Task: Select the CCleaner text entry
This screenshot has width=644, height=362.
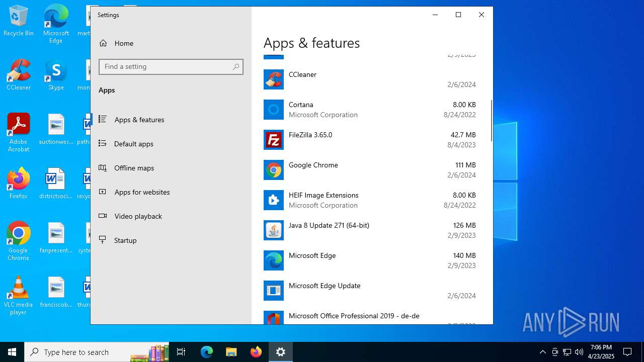Action: click(302, 74)
